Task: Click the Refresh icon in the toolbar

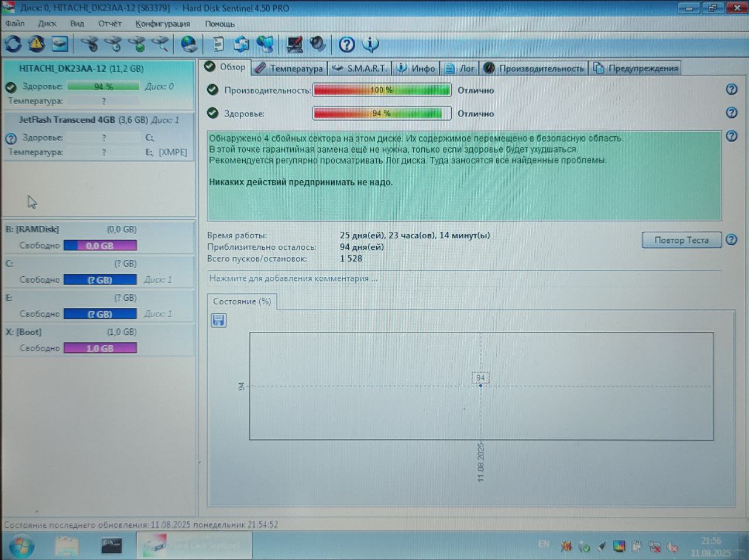Action: (x=13, y=44)
